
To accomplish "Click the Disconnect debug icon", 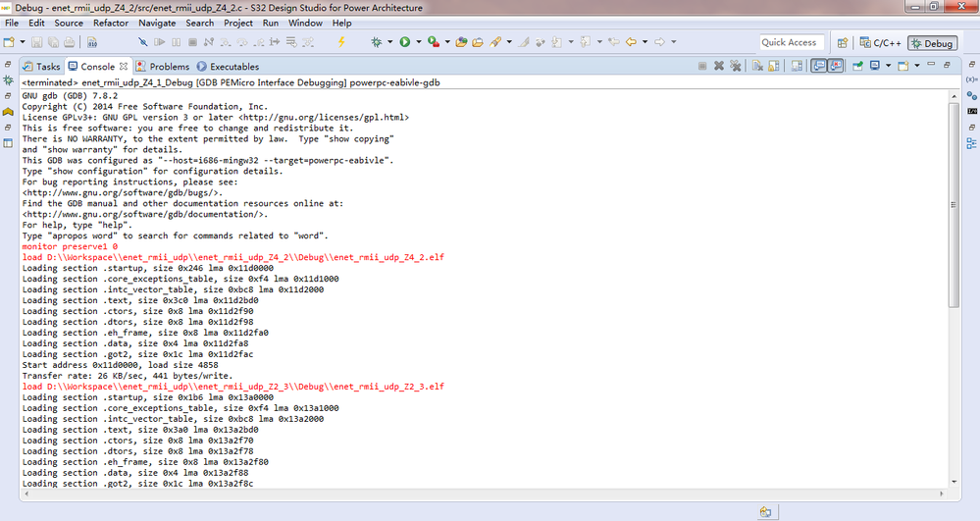I will tap(209, 42).
